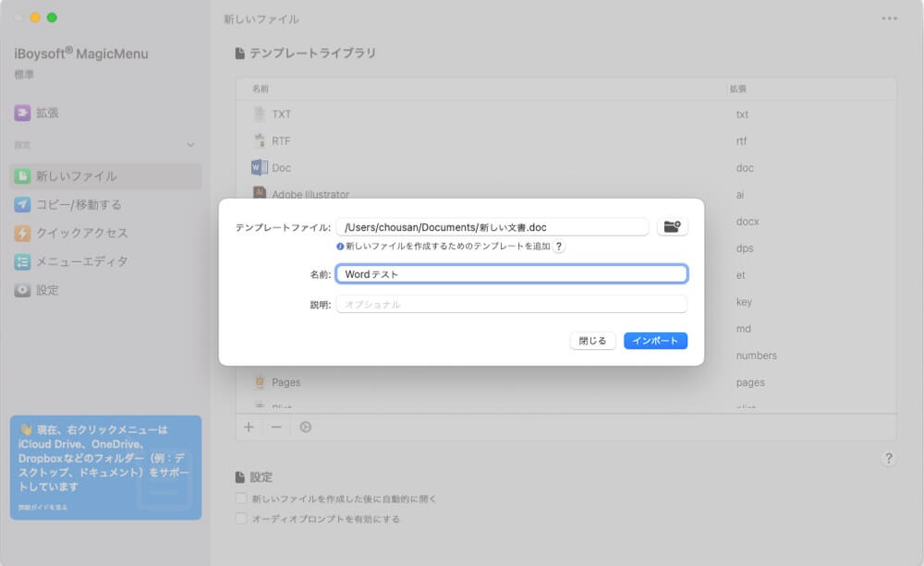Click the help question mark near settings
Screen dimensions: 924x566
click(889, 459)
